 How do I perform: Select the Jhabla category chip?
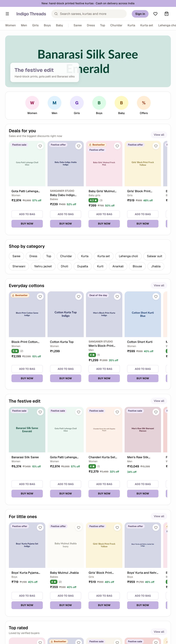[156, 266]
